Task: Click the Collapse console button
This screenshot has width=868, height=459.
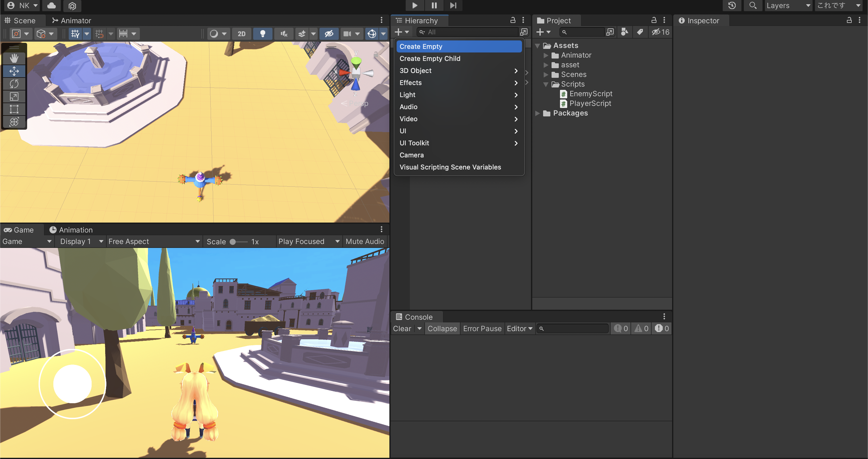Action: [x=442, y=328]
